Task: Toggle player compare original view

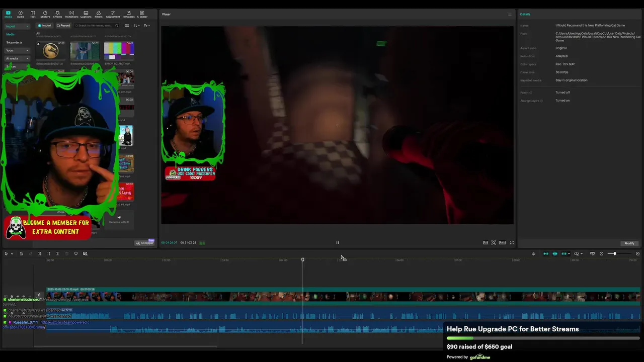Action: [486, 243]
